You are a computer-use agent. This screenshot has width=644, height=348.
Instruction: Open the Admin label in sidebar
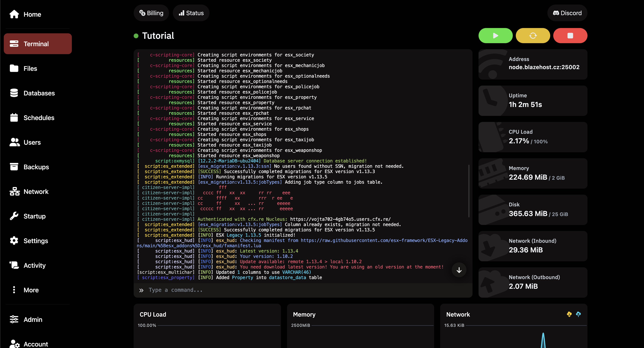point(33,319)
